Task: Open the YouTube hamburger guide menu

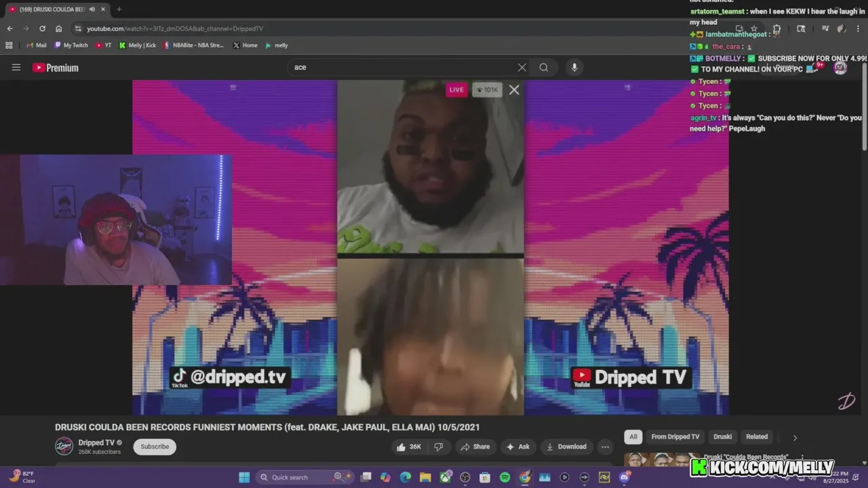Action: [x=16, y=67]
